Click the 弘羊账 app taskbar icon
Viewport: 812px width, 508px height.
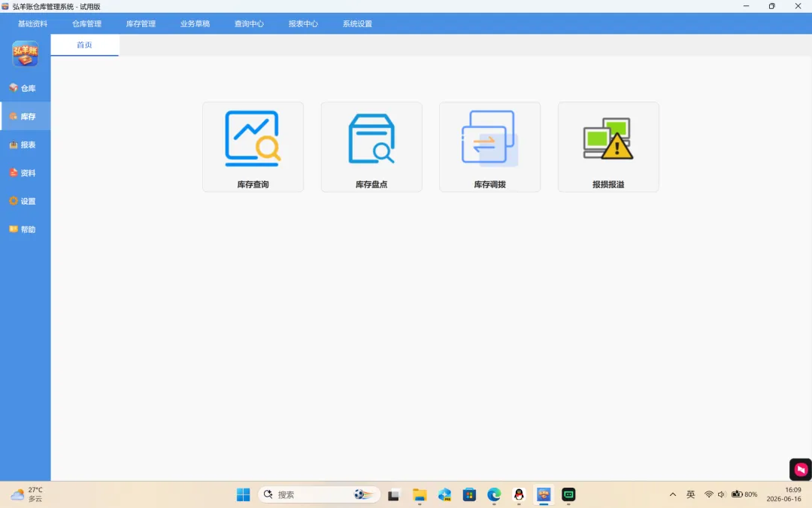544,494
